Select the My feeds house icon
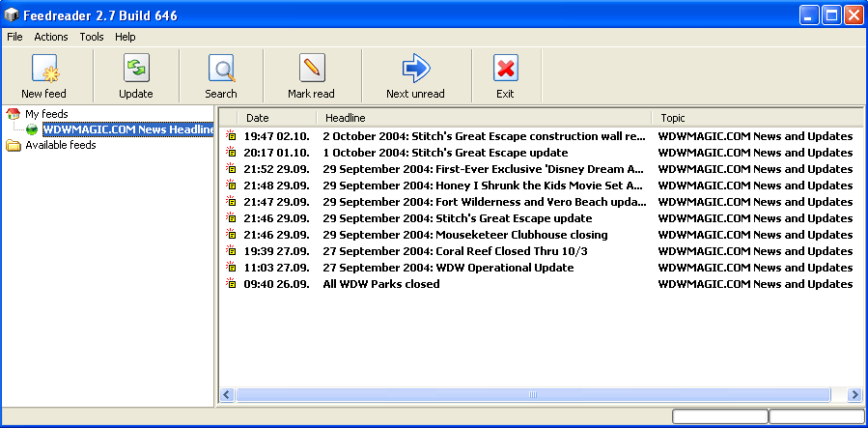868x428 pixels. click(14, 114)
